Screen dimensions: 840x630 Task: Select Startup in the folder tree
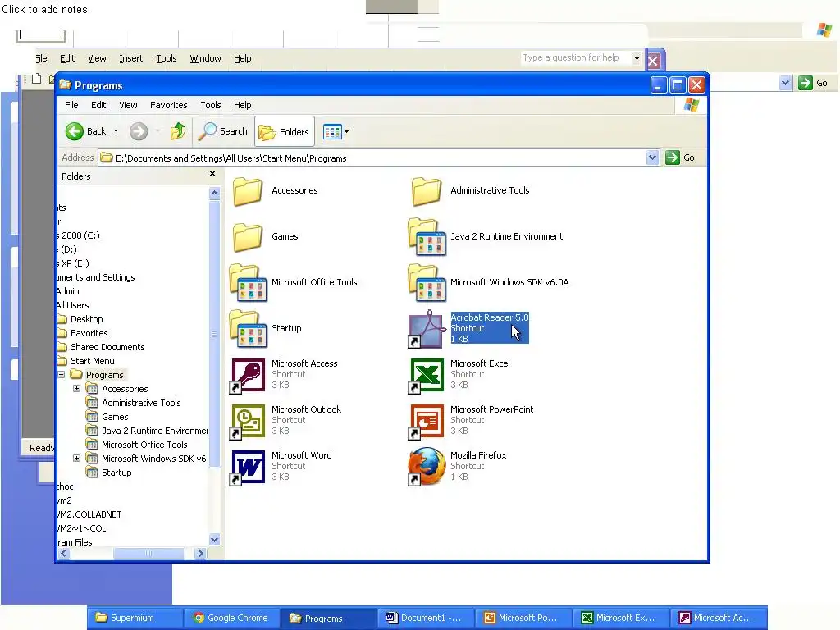pyautogui.click(x=116, y=472)
